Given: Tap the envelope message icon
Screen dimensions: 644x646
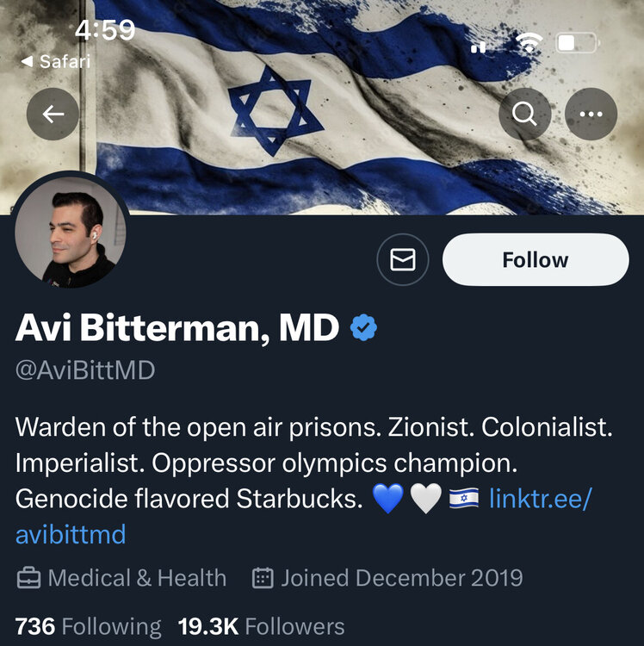Looking at the screenshot, I should (x=403, y=259).
